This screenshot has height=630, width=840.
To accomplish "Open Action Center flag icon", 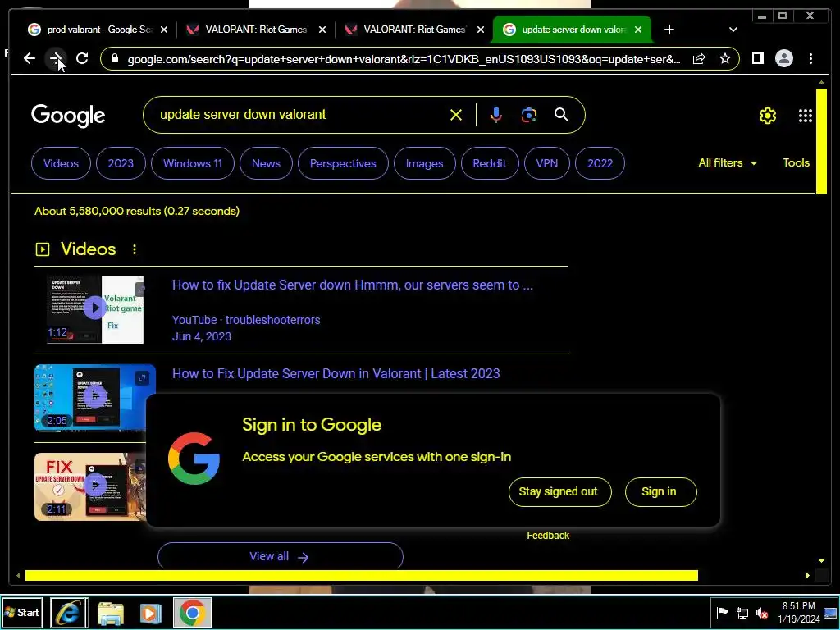I will pos(722,612).
